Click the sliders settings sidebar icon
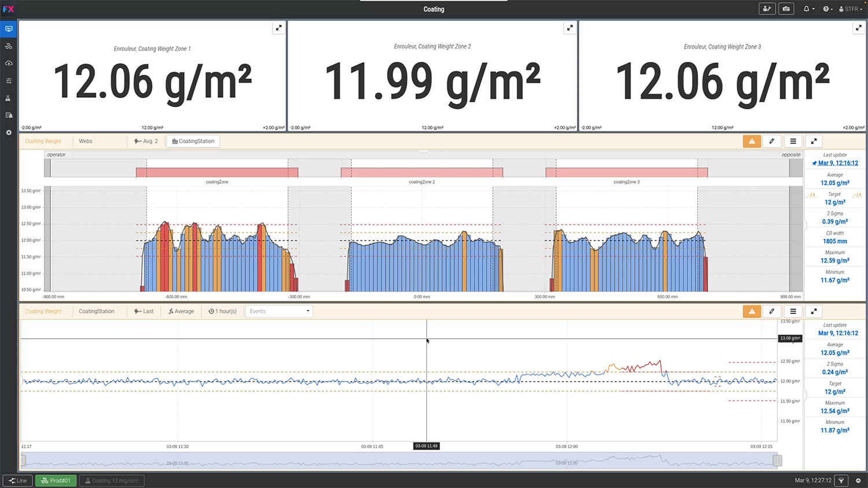Screen dimensions: 868x488 8,80
